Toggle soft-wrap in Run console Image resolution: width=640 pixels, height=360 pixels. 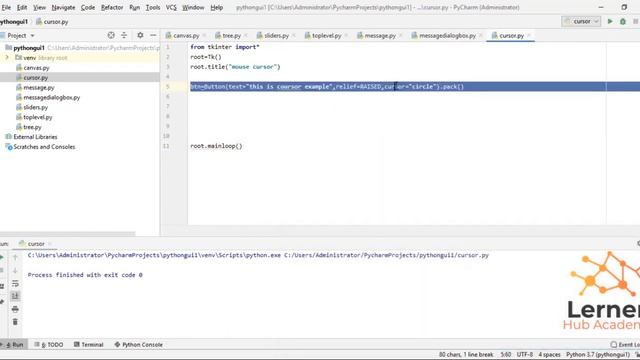point(15,283)
